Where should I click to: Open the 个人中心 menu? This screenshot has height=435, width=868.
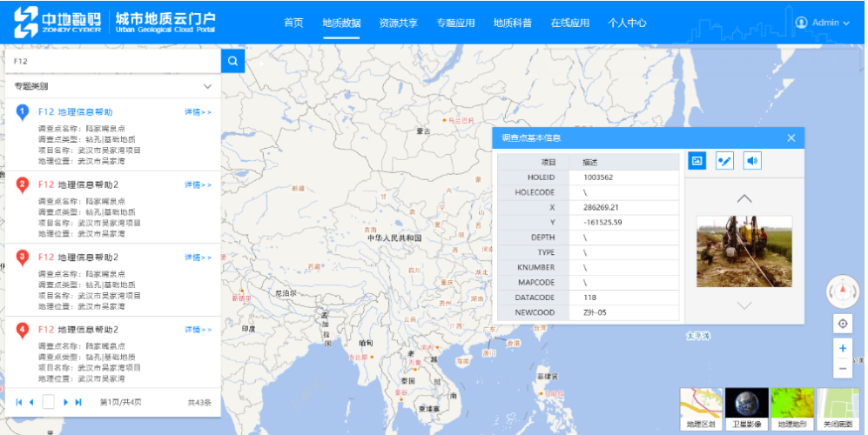pyautogui.click(x=627, y=23)
